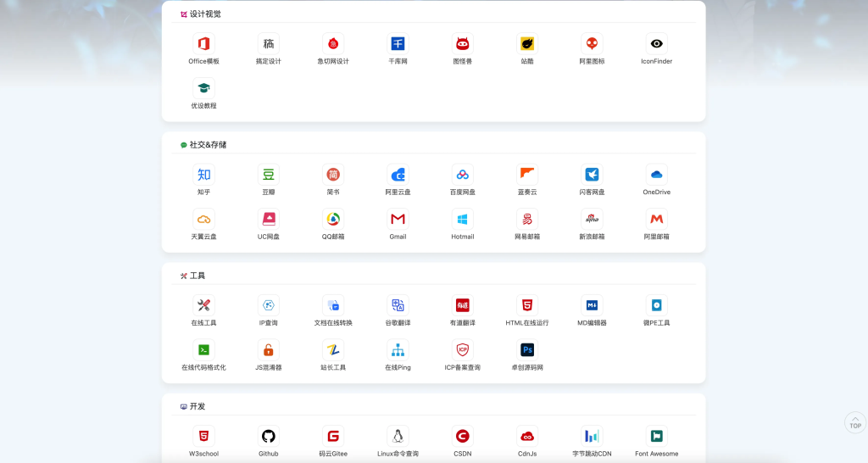868x463 pixels.
Task: Click the Github octocat icon
Action: (269, 436)
